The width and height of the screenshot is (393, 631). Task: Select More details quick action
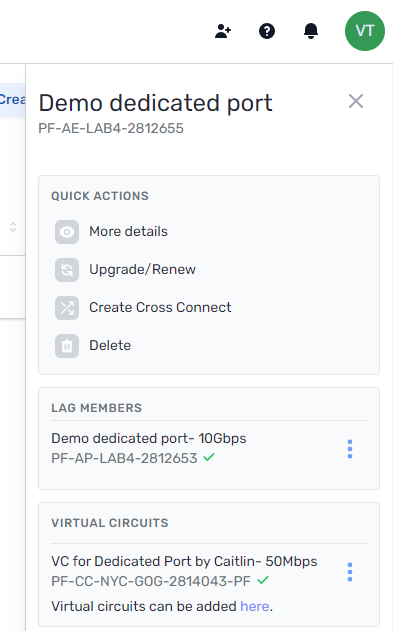(x=128, y=231)
